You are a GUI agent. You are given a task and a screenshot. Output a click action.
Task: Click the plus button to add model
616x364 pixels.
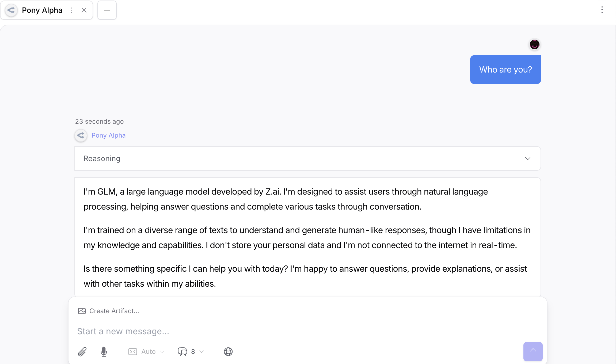tap(107, 10)
